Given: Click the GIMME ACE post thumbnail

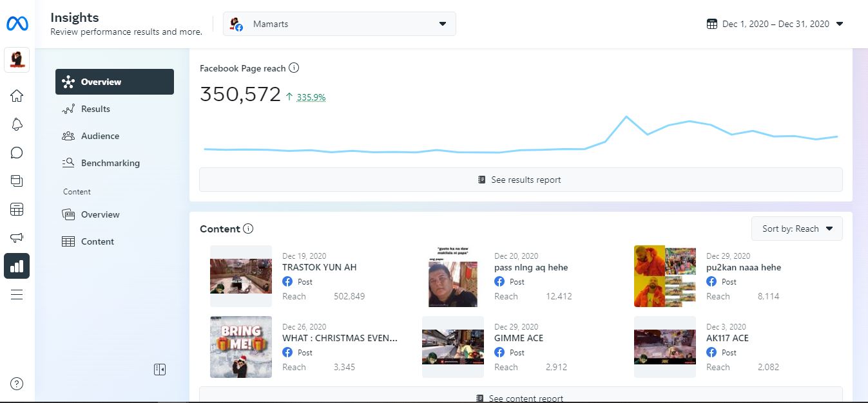Looking at the screenshot, I should [x=453, y=347].
